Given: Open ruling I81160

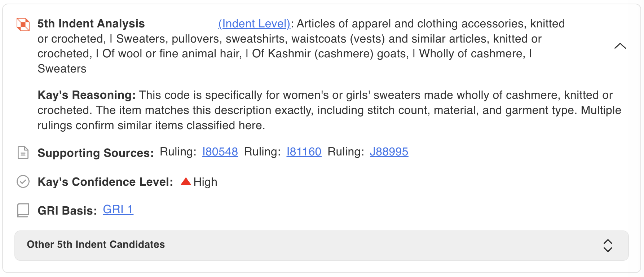Looking at the screenshot, I should (x=304, y=152).
